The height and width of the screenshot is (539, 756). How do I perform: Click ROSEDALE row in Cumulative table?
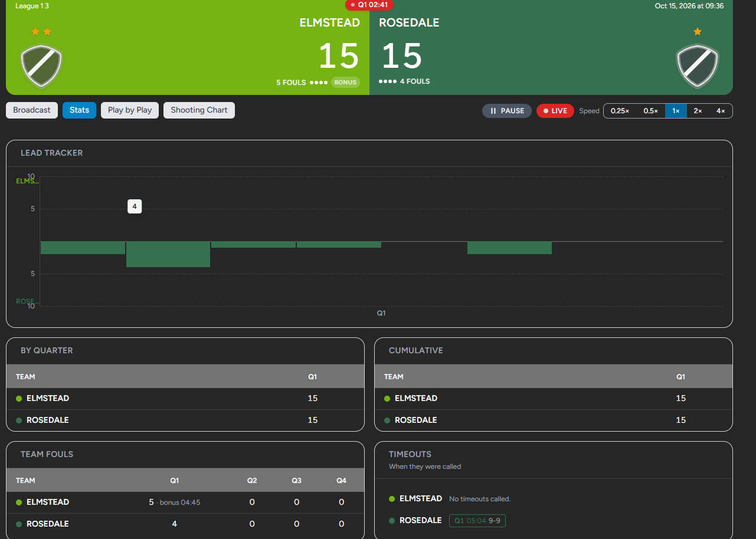(x=554, y=420)
